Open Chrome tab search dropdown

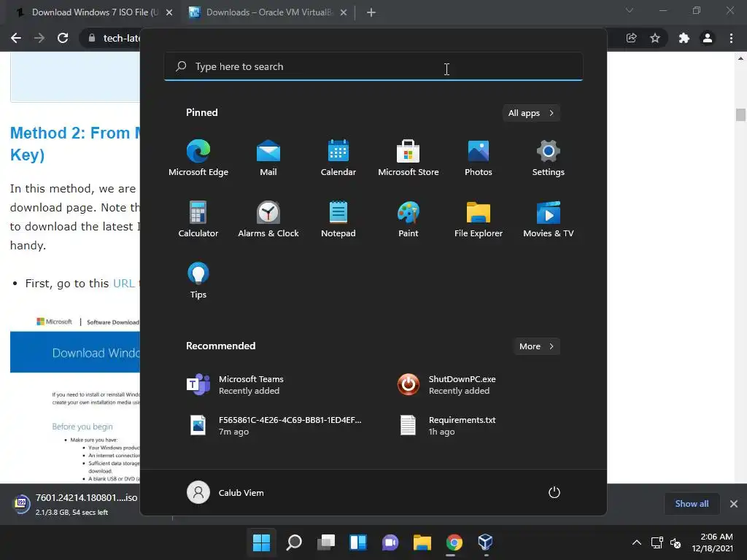click(630, 10)
